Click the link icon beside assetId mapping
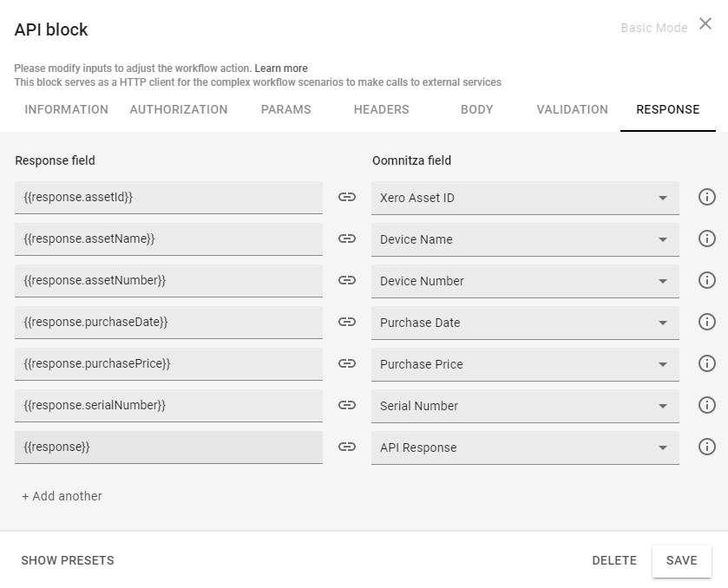Screen dimensions: 728x588 (x=346, y=197)
